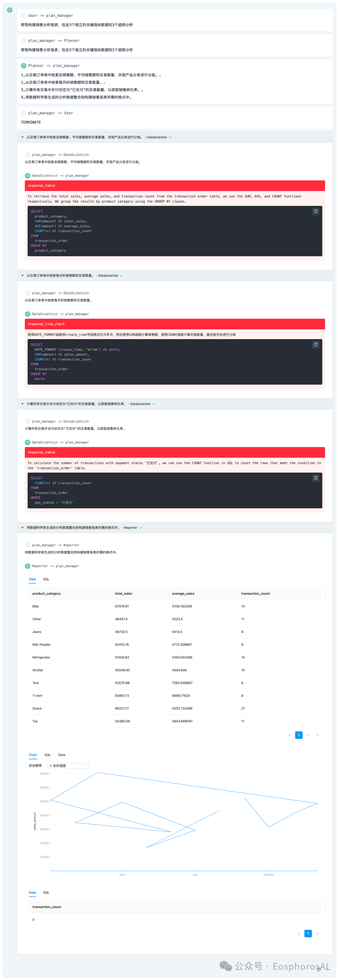Click the Planner avatar icon
The width and height of the screenshot is (339, 980).
[x=24, y=66]
